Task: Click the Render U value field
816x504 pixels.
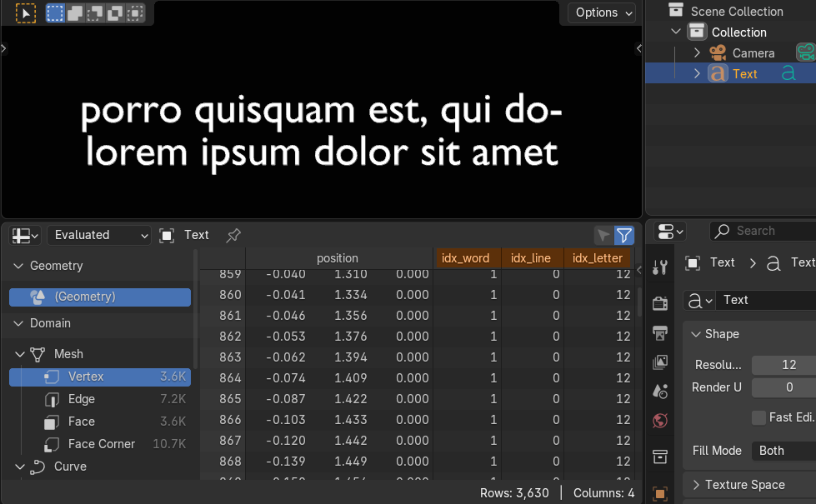Action: click(783, 387)
